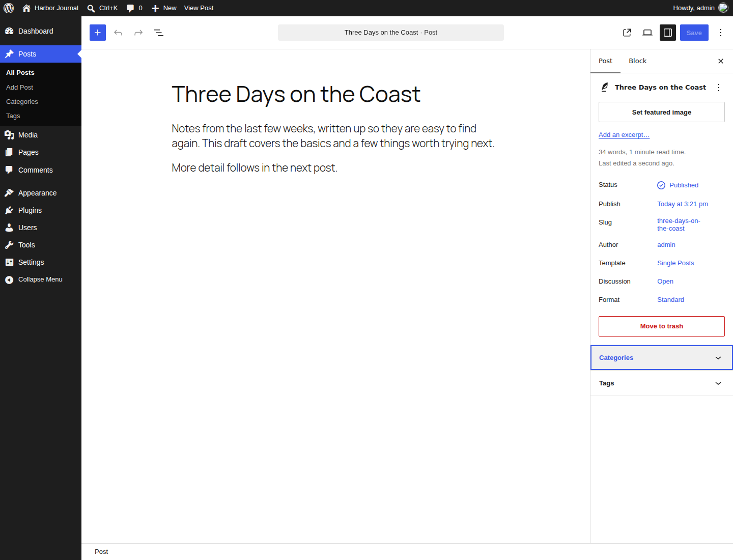Change the Published status
The width and height of the screenshot is (733, 560).
[x=678, y=185]
